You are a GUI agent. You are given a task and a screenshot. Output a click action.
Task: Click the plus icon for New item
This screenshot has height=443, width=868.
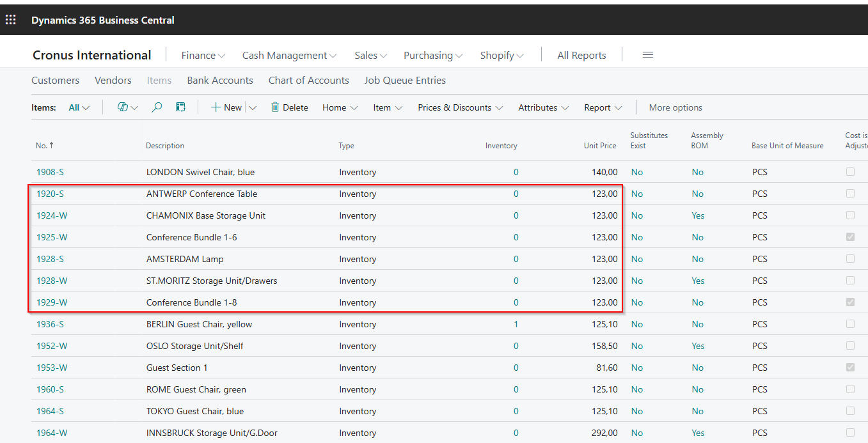pos(216,107)
